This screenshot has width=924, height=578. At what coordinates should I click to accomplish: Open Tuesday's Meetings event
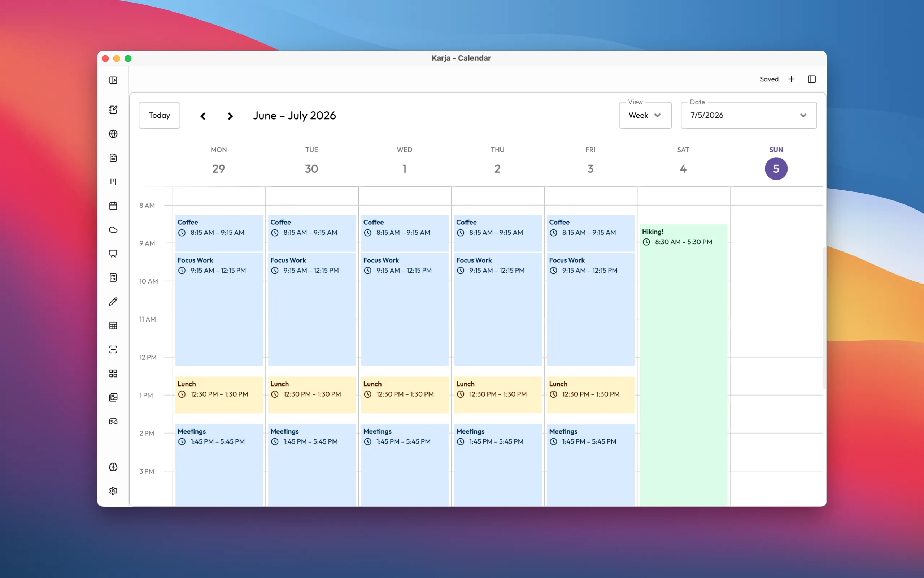point(311,465)
